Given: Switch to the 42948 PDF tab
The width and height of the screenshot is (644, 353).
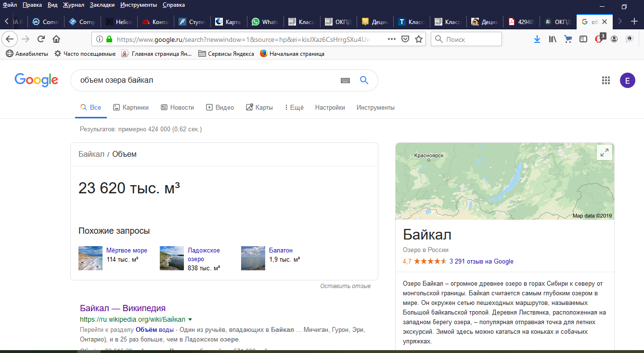Looking at the screenshot, I should [x=521, y=22].
